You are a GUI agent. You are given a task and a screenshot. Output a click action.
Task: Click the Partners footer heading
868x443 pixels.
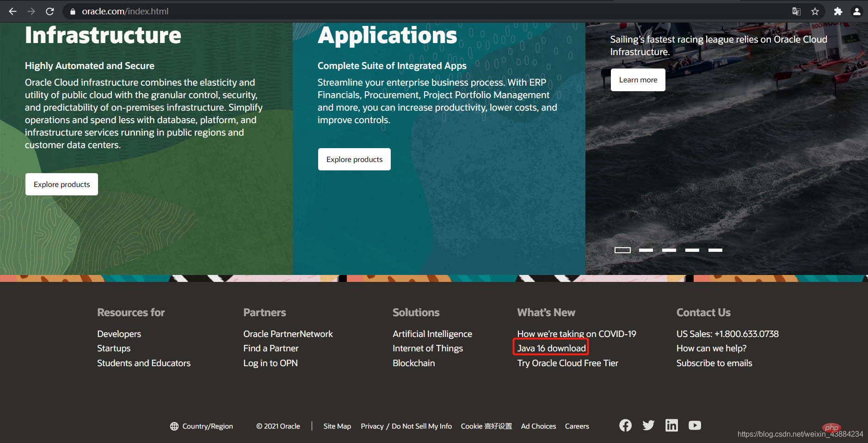(x=265, y=312)
